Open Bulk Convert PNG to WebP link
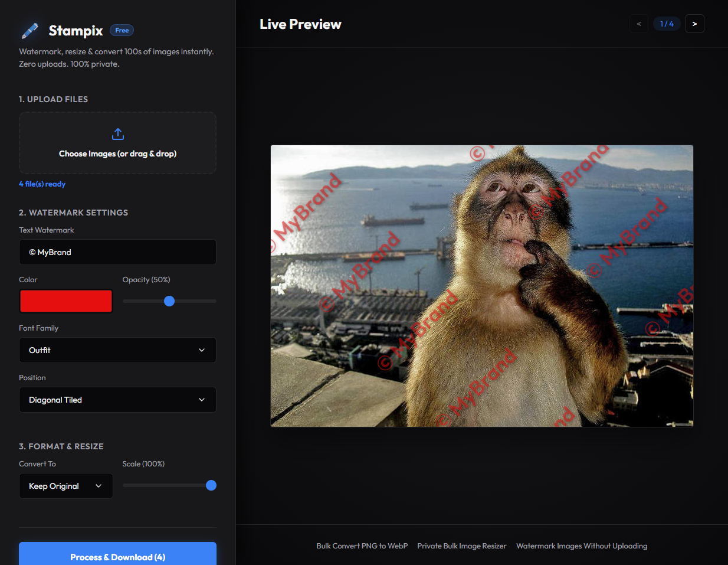Viewport: 728px width, 565px height. tap(362, 546)
